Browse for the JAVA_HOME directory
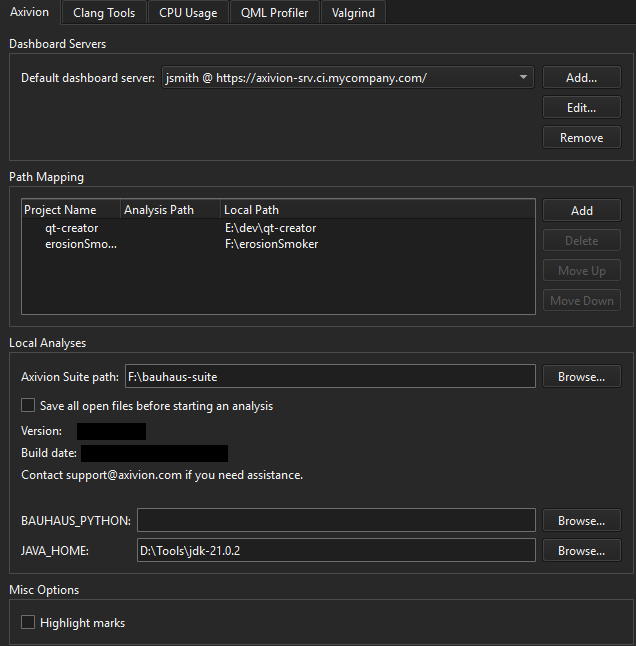The image size is (636, 646). tap(581, 551)
